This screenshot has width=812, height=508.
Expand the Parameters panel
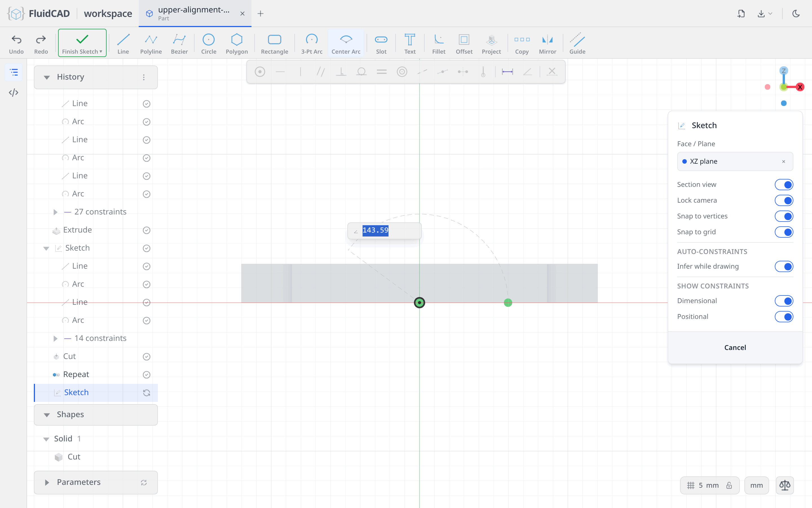coord(47,483)
